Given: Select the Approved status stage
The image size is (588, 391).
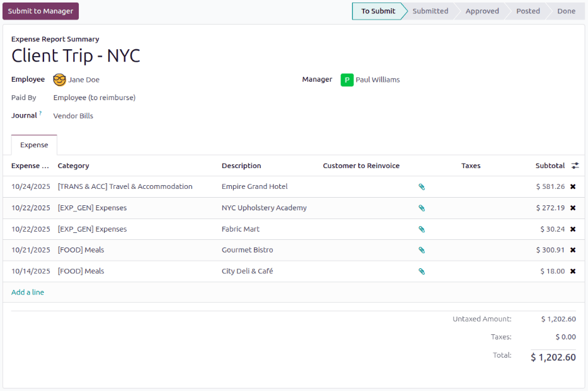Looking at the screenshot, I should point(482,11).
